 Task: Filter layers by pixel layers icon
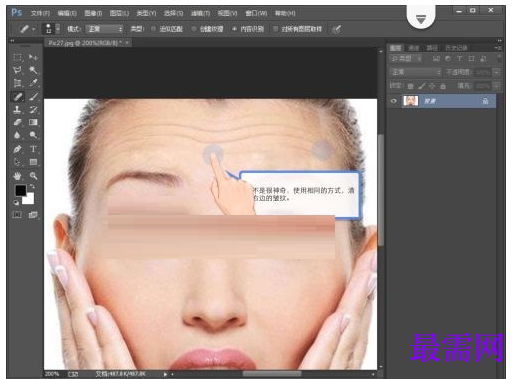[436, 59]
